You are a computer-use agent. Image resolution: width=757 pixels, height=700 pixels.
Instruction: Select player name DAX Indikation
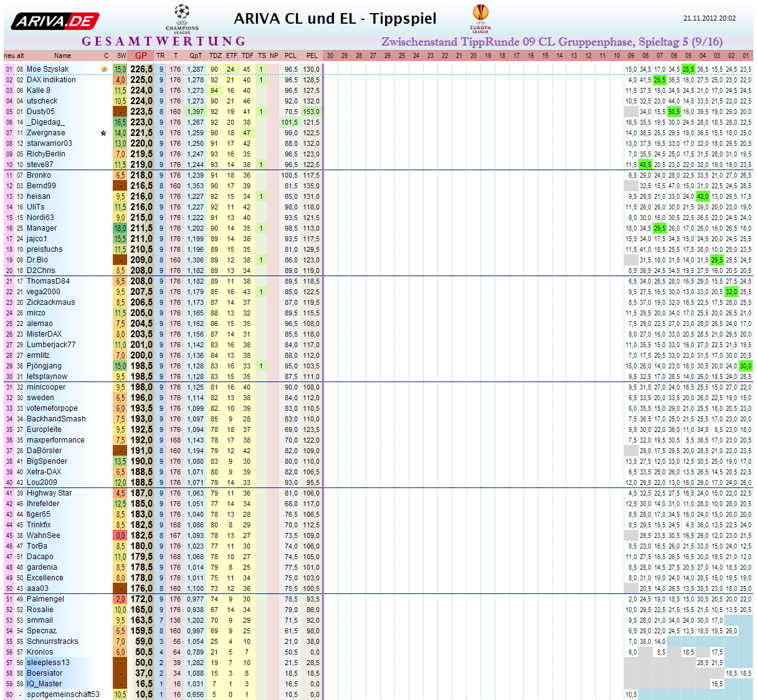pos(51,80)
